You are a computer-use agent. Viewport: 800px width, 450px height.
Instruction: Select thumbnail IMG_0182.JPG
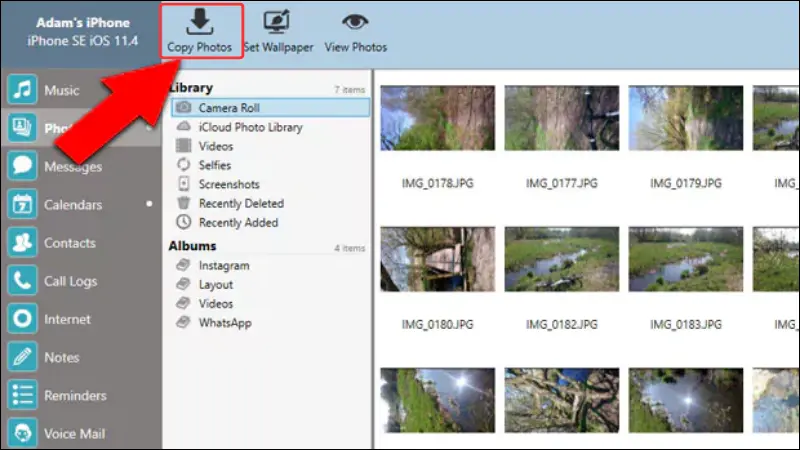[562, 259]
